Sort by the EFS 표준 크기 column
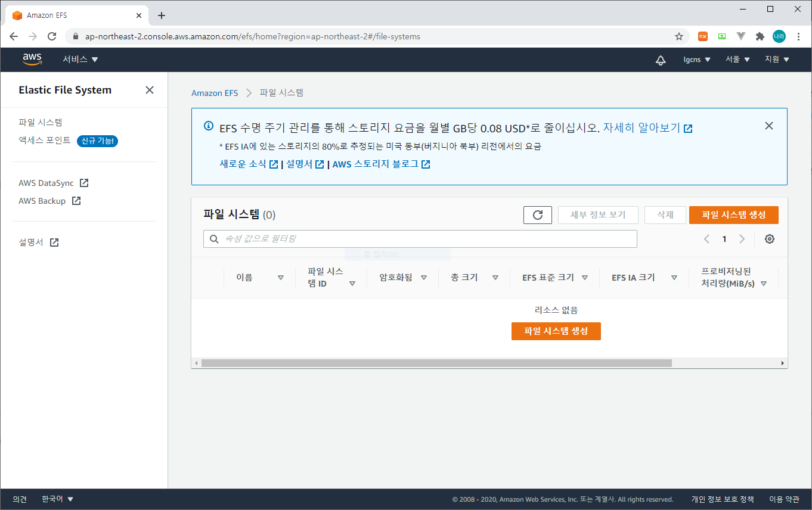 click(x=585, y=278)
